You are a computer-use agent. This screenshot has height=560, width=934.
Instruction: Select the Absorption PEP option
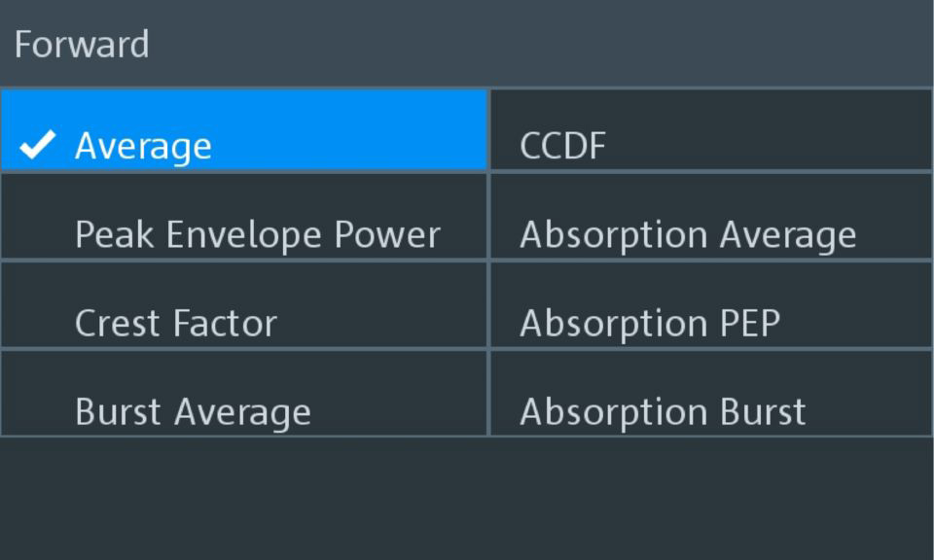[x=649, y=323]
